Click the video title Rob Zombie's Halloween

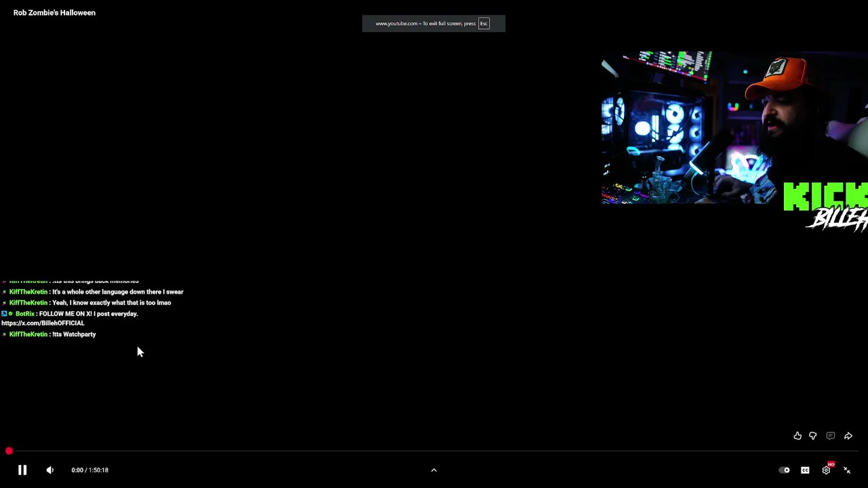pos(54,12)
